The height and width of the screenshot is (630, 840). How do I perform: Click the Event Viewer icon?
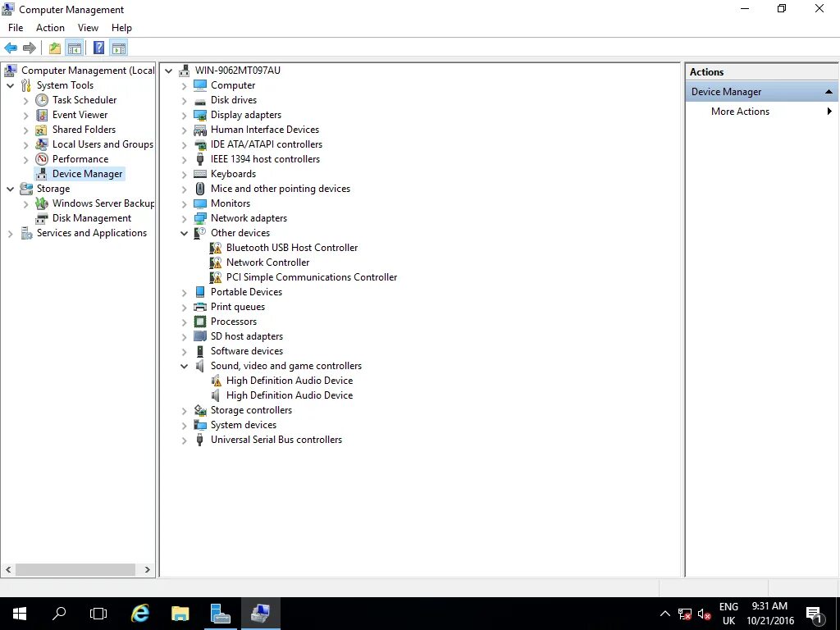pyautogui.click(x=42, y=115)
